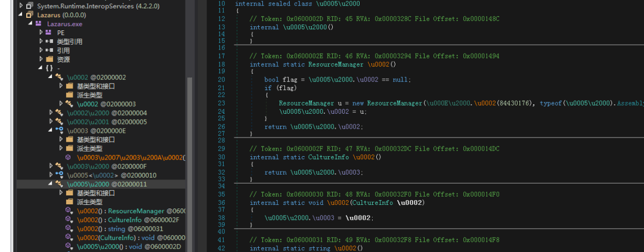Click 'if (flag)' statement on line 21
Screen dimensions: 644x252
click(x=281, y=88)
